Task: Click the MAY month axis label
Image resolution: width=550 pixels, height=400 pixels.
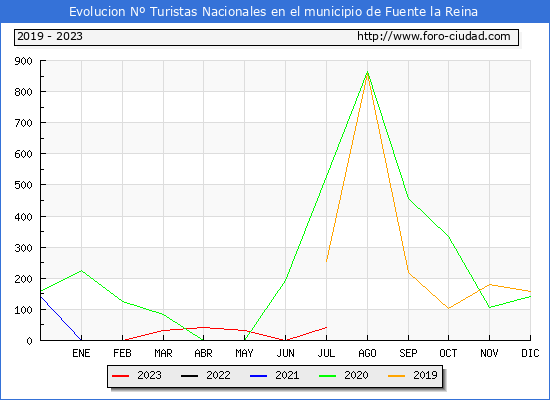Action: point(244,353)
